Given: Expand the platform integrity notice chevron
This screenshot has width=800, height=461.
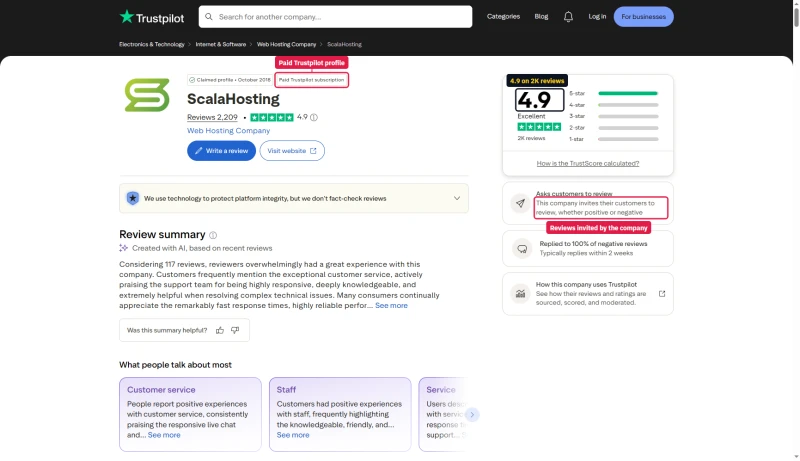Looking at the screenshot, I should click(x=457, y=198).
